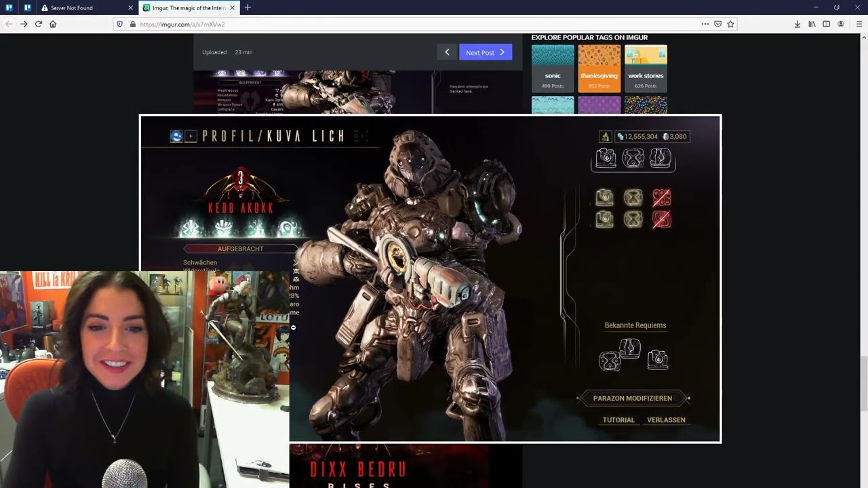
Task: Click PARAZON MODIFIZIEREN in the game image
Action: [633, 398]
